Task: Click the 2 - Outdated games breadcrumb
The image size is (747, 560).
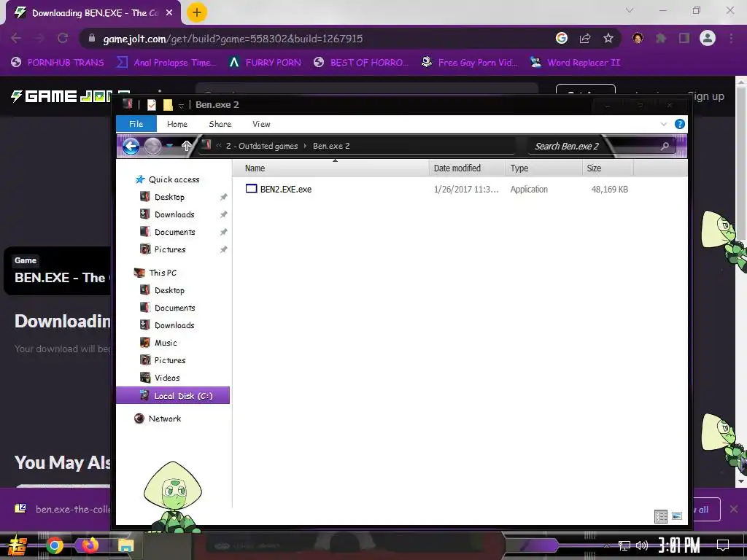Action: click(x=262, y=146)
